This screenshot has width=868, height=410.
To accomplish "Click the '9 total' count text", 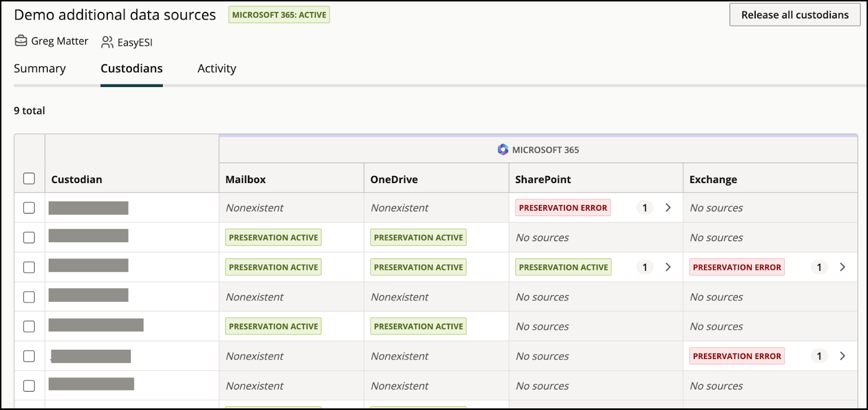I will pos(29,111).
